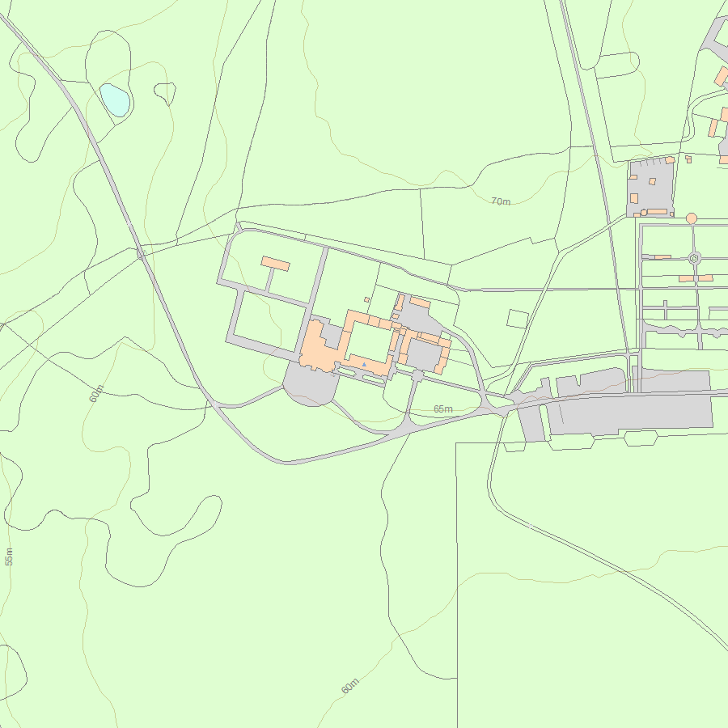728x728 pixels.
Task: Click the blue triangle marker on main building
Action: pyautogui.click(x=364, y=365)
